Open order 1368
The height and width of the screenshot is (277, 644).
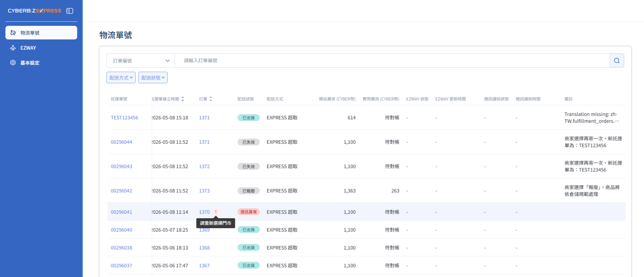click(204, 248)
